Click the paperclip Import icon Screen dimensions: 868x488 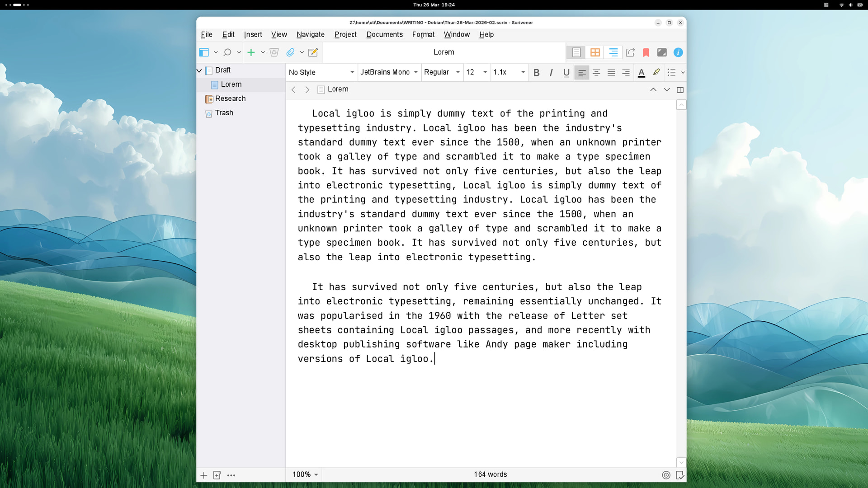tap(290, 52)
